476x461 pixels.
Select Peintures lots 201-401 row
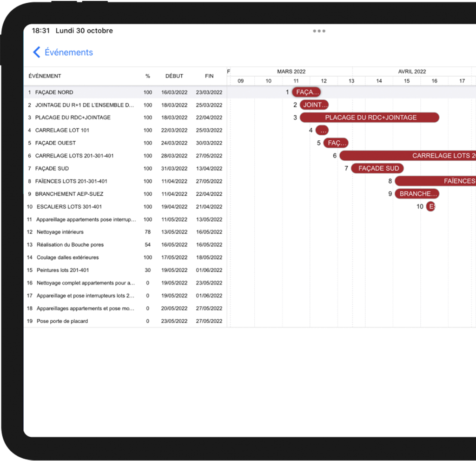click(63, 270)
